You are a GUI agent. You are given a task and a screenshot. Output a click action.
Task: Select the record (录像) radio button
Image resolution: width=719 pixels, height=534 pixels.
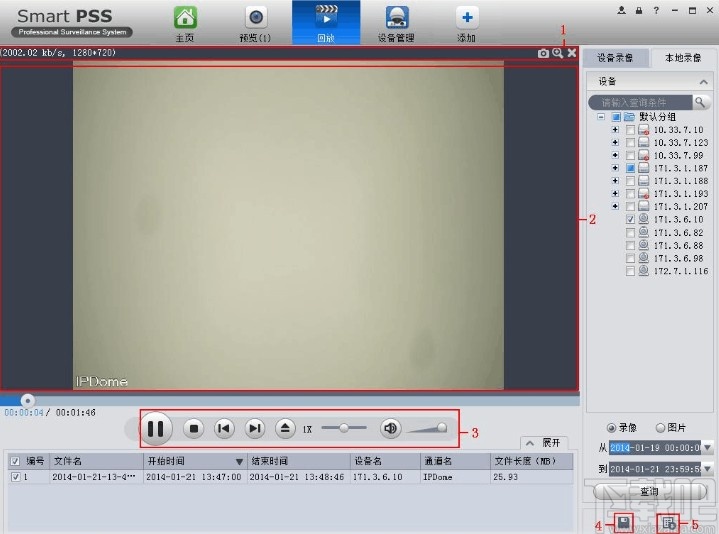(611, 428)
